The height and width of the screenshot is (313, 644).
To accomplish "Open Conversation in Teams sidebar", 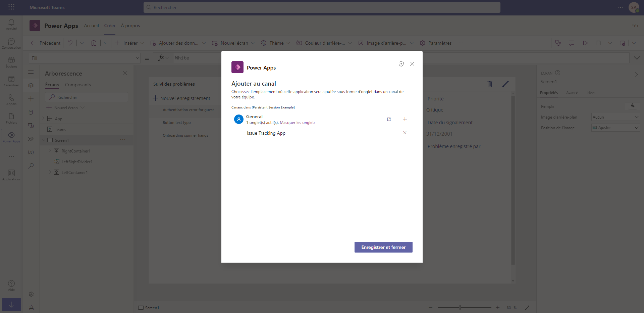I will pyautogui.click(x=11, y=43).
